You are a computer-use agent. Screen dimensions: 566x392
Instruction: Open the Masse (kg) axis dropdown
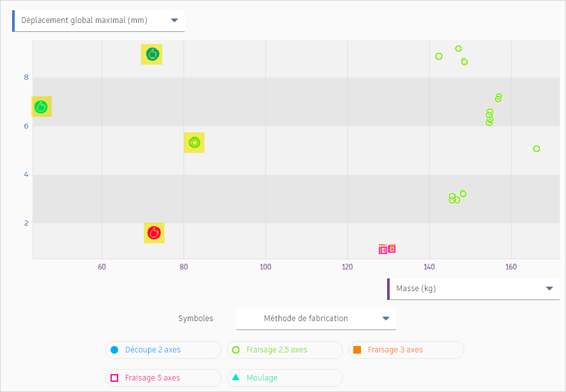[x=551, y=288]
